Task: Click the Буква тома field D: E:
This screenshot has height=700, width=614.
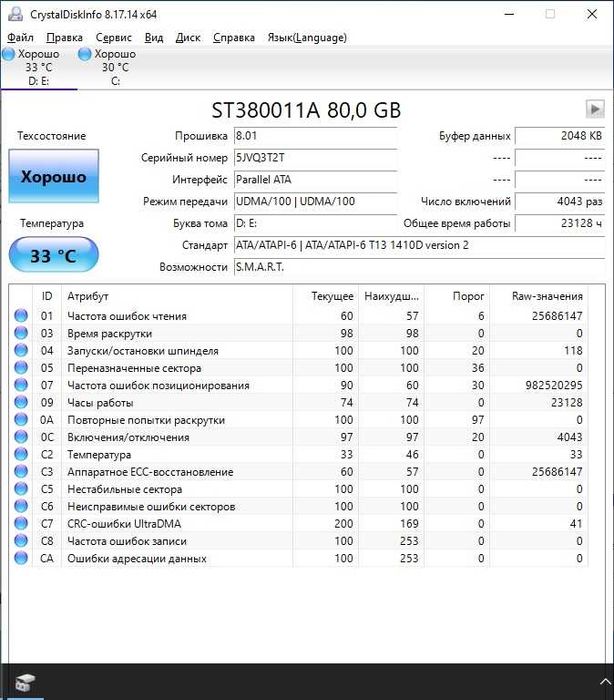Action: click(316, 223)
